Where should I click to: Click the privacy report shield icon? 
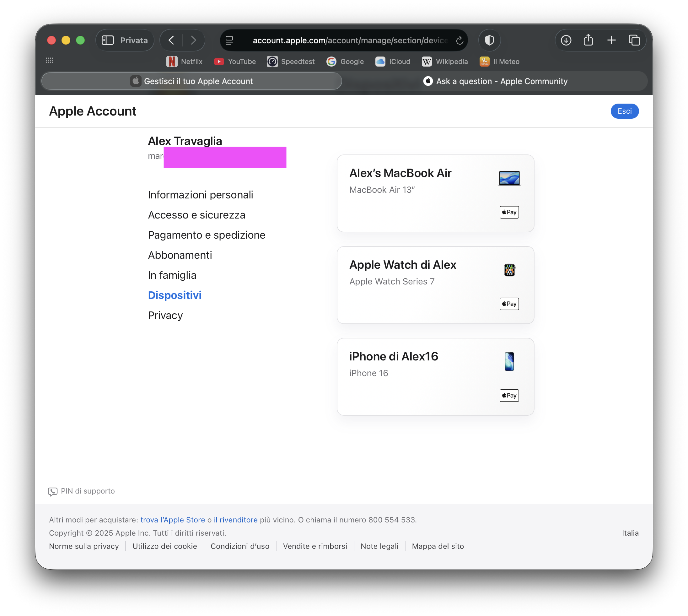point(489,40)
